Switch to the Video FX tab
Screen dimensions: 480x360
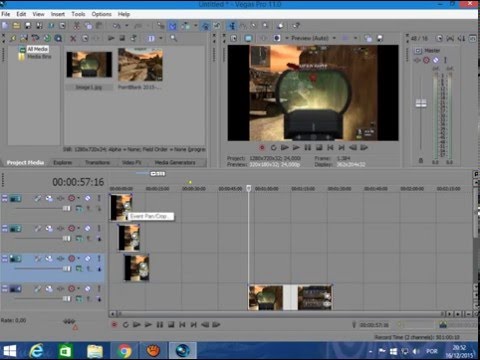[132, 162]
